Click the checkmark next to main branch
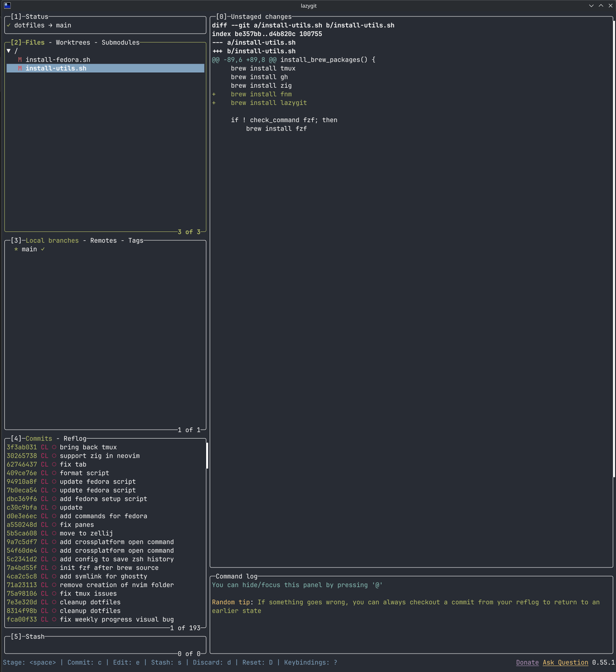Image resolution: width=616 pixels, height=672 pixels. coord(43,249)
